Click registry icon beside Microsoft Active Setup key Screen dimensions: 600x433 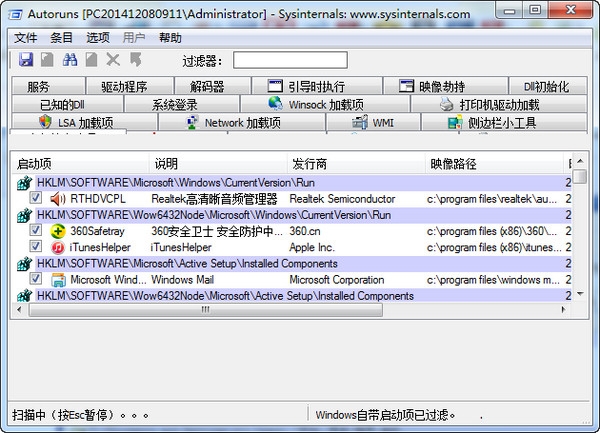24,264
